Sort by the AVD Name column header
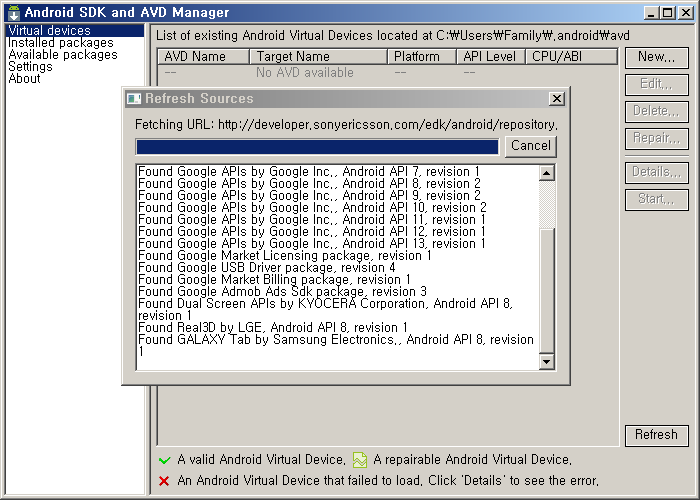 (x=204, y=57)
